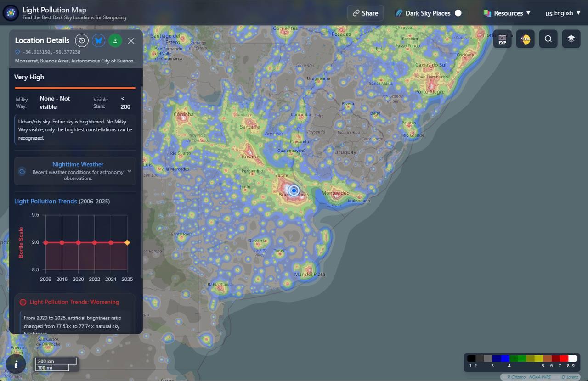
Task: Click the info button at bottom left
Action: [x=16, y=364]
